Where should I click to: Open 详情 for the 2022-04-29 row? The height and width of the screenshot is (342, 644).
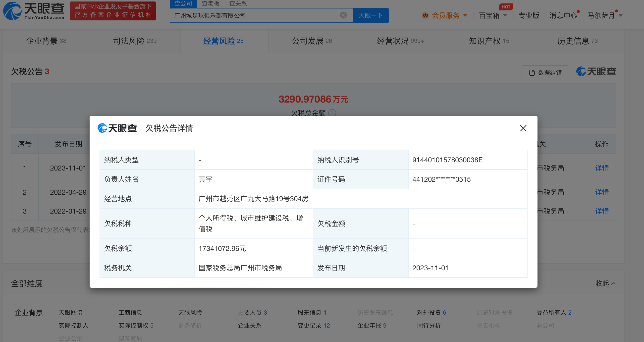point(602,192)
